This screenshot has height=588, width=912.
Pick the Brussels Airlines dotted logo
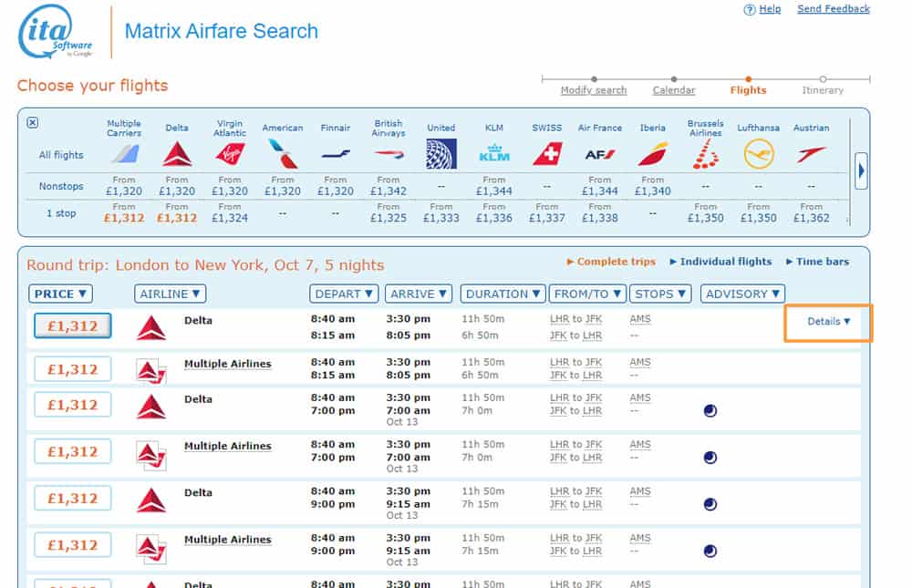706,155
